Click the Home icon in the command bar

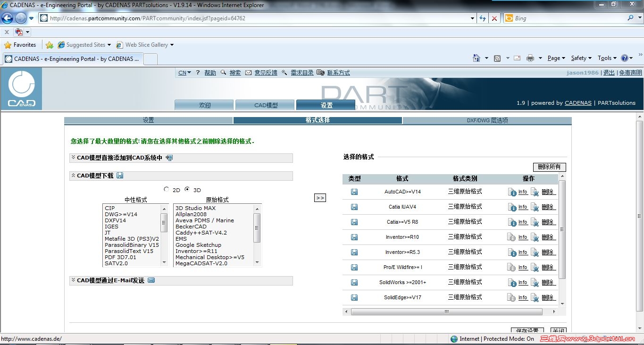(x=477, y=58)
